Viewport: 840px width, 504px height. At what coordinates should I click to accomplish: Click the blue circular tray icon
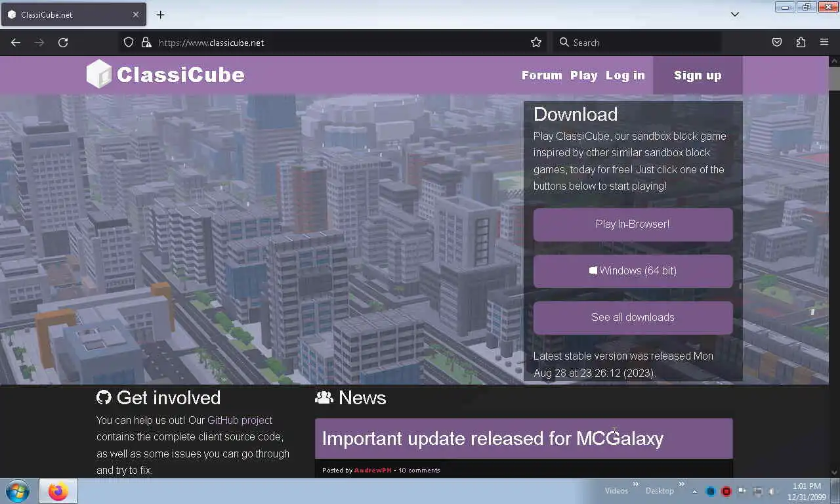[711, 492]
